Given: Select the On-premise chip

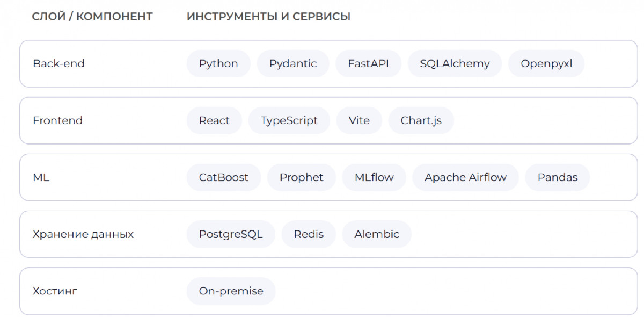Looking at the screenshot, I should click(x=231, y=292).
